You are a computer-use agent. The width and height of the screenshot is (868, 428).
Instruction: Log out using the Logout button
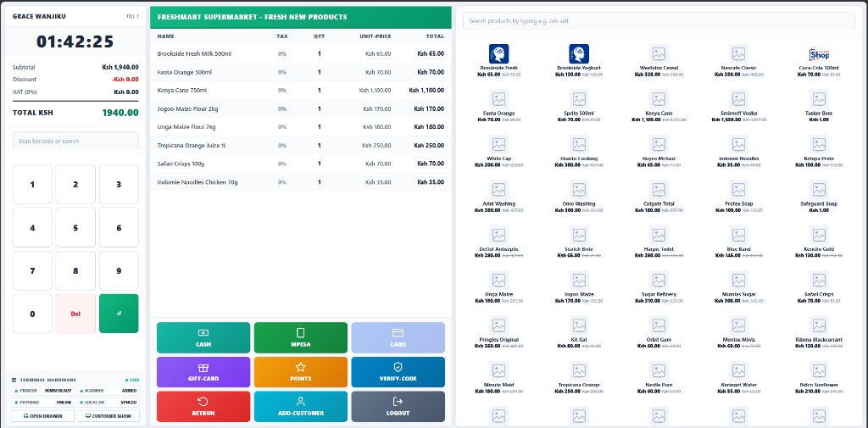coord(398,407)
